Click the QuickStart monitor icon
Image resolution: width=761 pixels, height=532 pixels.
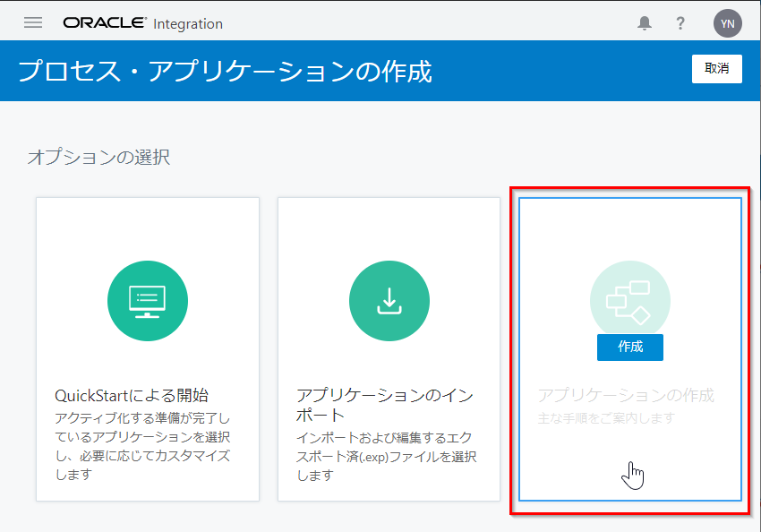[147, 301]
